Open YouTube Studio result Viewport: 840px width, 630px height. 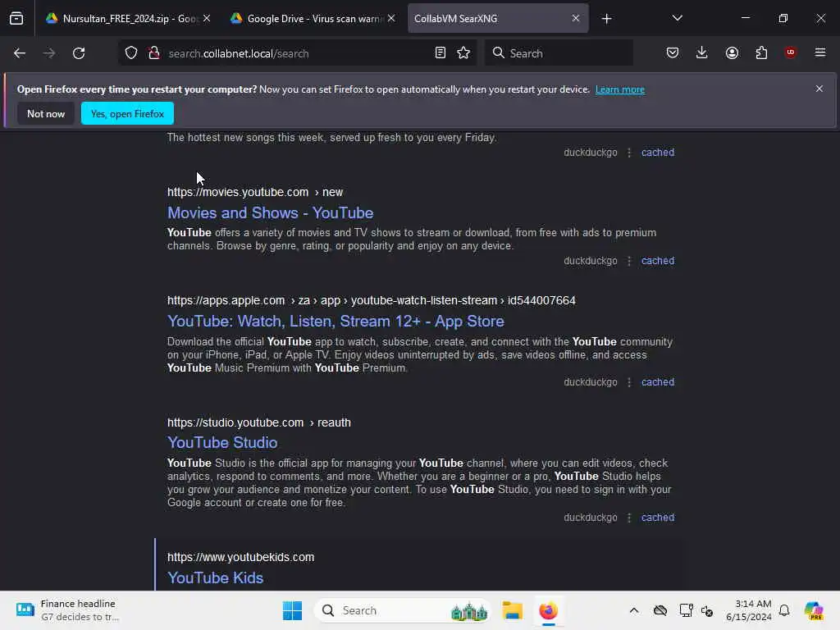(x=222, y=442)
